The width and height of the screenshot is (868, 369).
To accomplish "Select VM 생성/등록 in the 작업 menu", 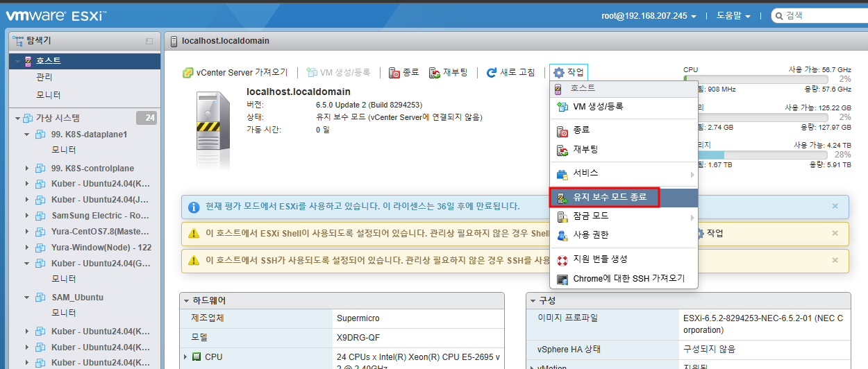I will coord(623,106).
